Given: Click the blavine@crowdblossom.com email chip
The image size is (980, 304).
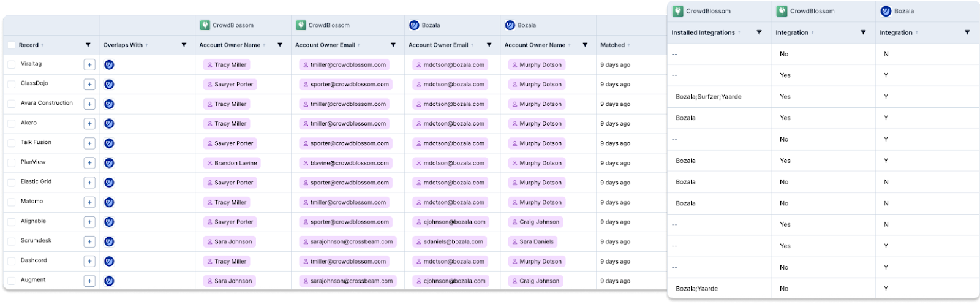Looking at the screenshot, I should (x=346, y=163).
